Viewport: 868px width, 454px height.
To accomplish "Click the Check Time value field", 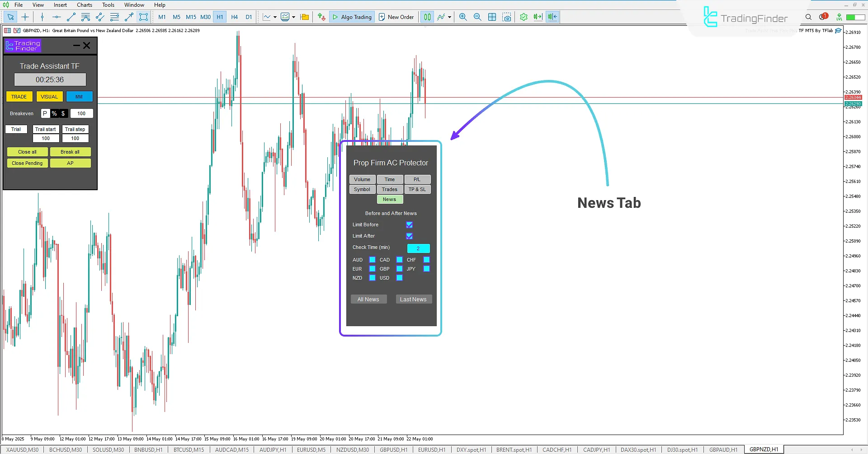I will [x=418, y=248].
